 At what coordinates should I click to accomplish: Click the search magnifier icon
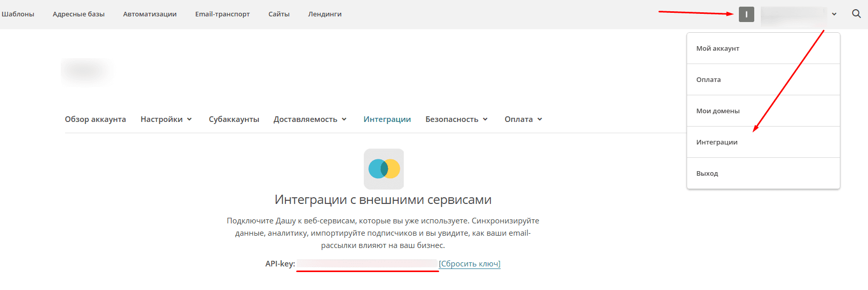856,14
